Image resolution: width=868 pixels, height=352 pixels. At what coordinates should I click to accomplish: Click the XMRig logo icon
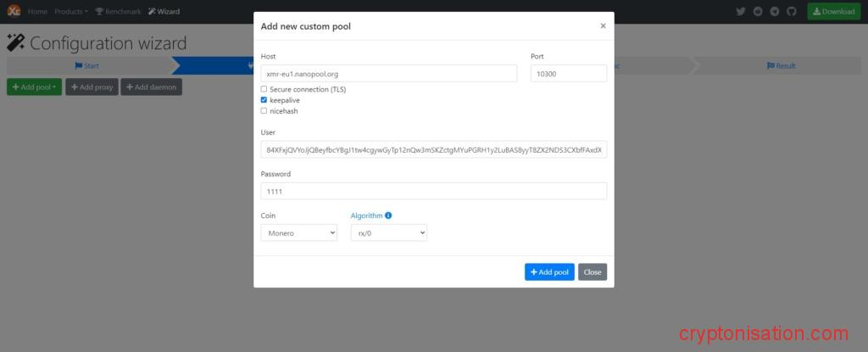pyautogui.click(x=14, y=12)
